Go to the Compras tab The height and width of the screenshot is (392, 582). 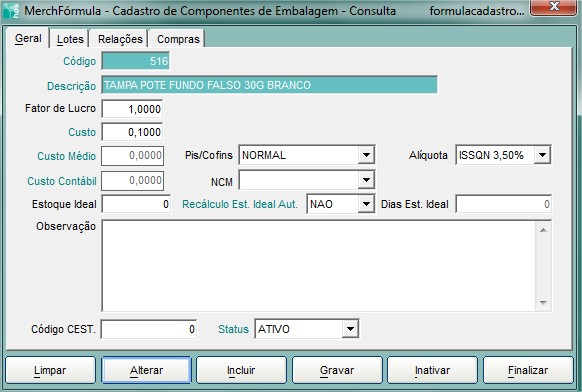coord(178,39)
